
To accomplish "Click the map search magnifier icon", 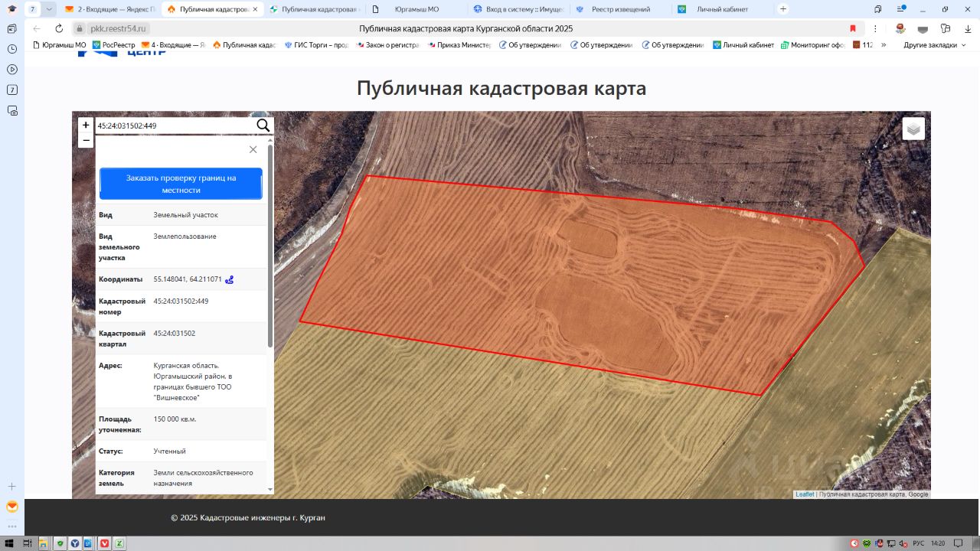I will (x=263, y=126).
